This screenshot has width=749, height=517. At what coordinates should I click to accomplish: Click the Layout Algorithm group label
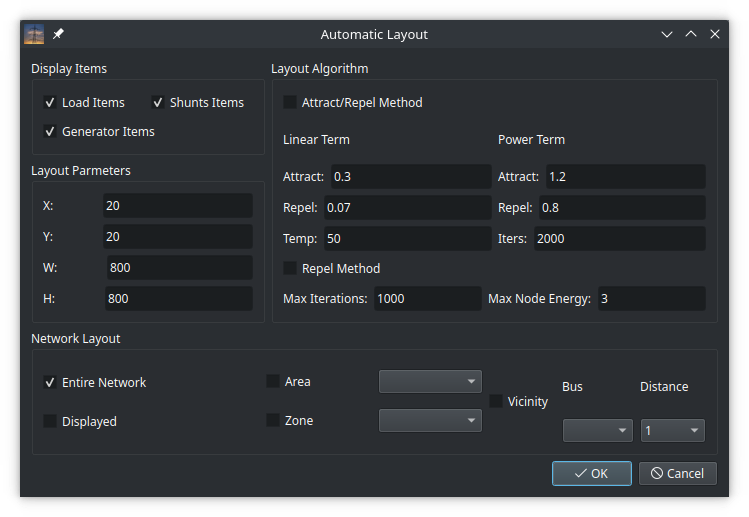320,69
